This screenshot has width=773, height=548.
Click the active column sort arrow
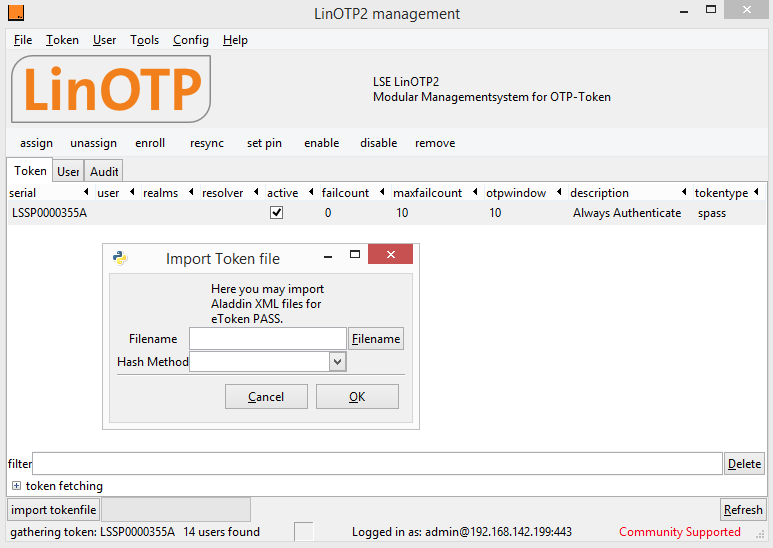[x=311, y=192]
